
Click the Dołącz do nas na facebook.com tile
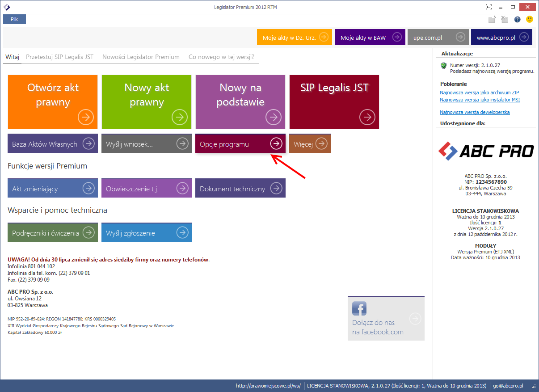click(x=386, y=318)
